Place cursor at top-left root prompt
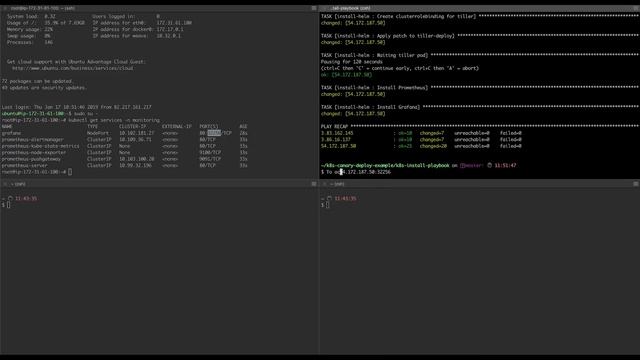Viewport: 640px width, 360px height. pyautogui.click(x=70, y=172)
